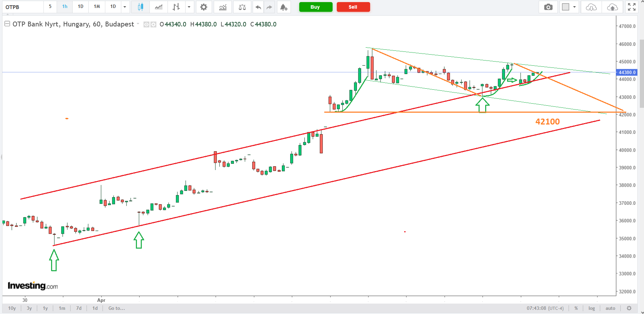The height and width of the screenshot is (314, 644).
Task: Enter fullscreen chart mode
Action: 631,7
